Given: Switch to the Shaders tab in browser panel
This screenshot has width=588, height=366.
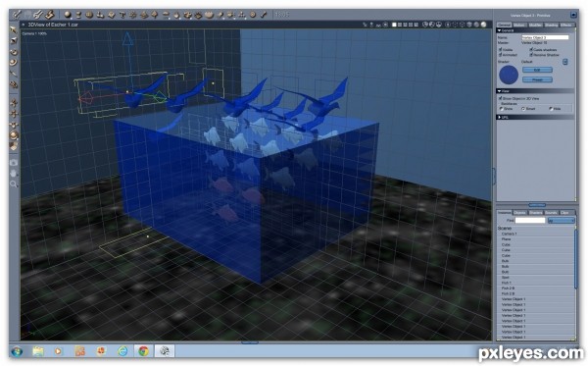Looking at the screenshot, I should point(535,213).
